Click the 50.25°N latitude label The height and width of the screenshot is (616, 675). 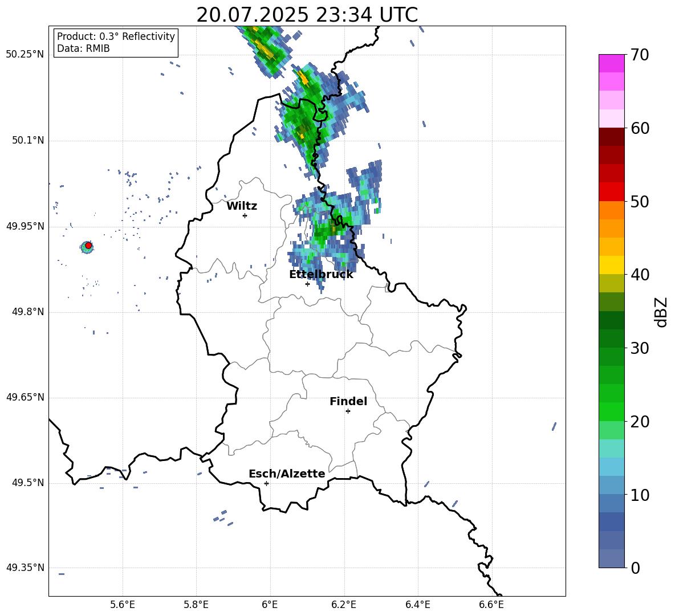click(x=25, y=55)
